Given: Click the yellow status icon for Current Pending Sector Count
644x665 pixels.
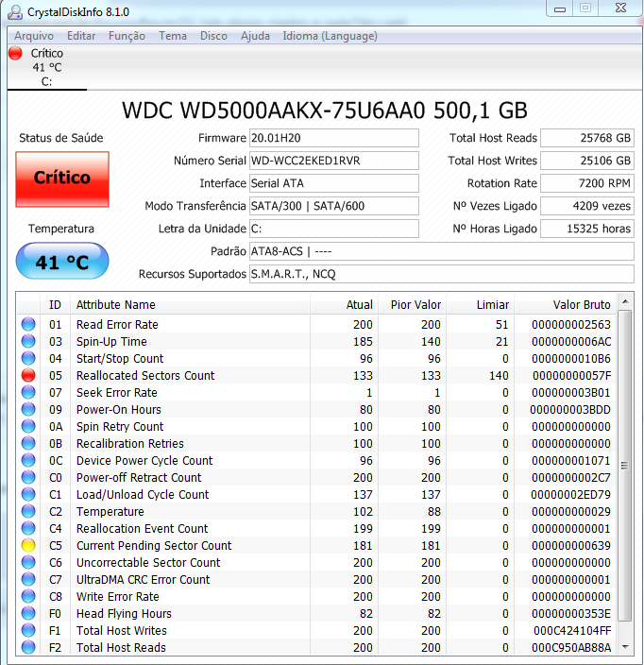Looking at the screenshot, I should 28,545.
